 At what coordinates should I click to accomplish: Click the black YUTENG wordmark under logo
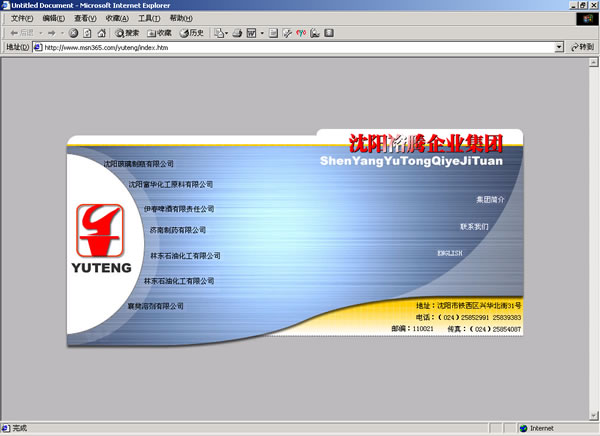pyautogui.click(x=101, y=268)
